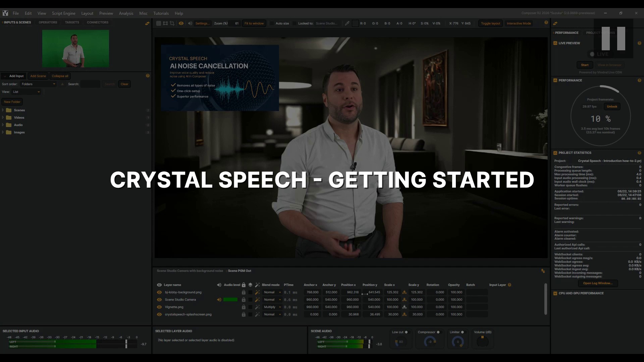Hide the bj-lobby-background.png layer

159,292
